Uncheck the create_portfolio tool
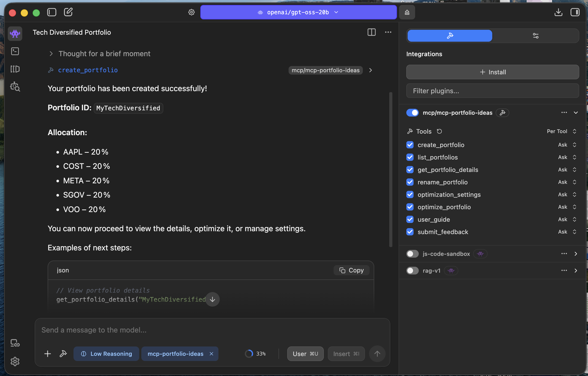 (x=410, y=145)
